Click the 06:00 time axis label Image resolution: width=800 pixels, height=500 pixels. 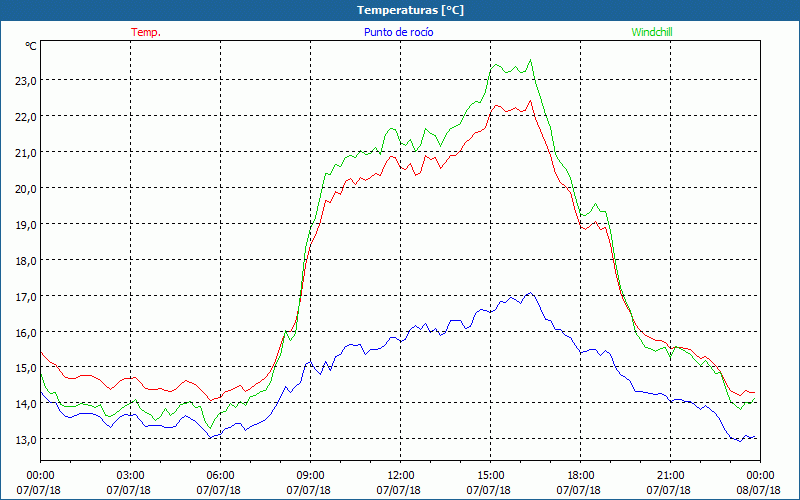point(220,476)
